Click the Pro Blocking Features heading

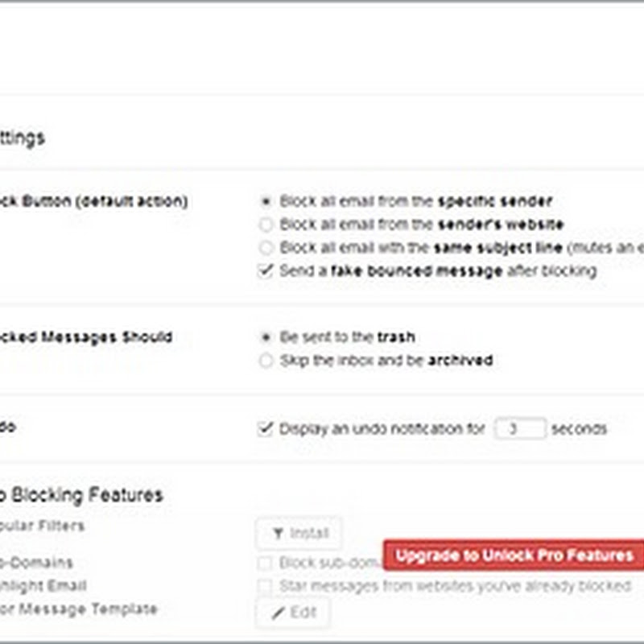[x=82, y=494]
